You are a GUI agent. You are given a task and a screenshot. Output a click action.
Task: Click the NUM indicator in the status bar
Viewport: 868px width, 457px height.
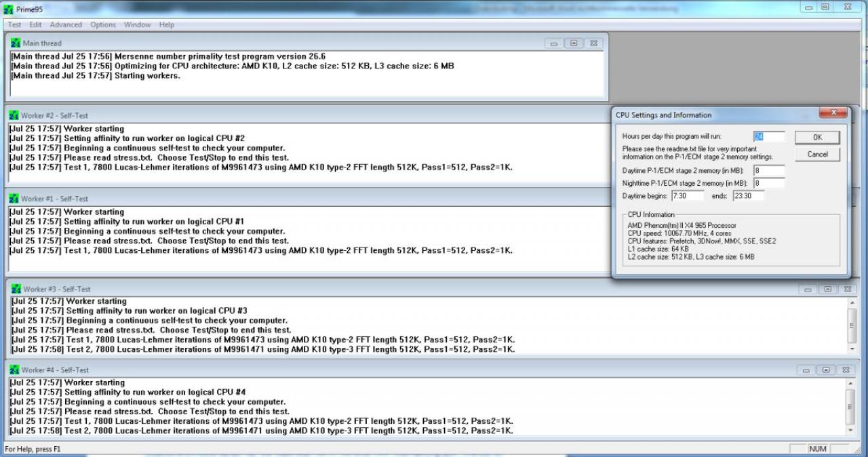pos(818,449)
